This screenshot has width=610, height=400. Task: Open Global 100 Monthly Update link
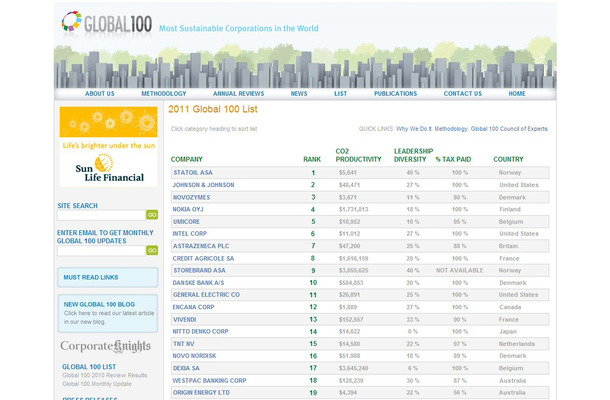tap(97, 384)
